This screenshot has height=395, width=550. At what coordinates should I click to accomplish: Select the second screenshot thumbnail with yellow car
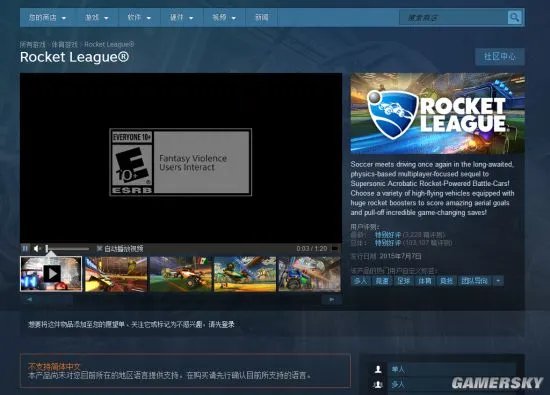click(116, 274)
